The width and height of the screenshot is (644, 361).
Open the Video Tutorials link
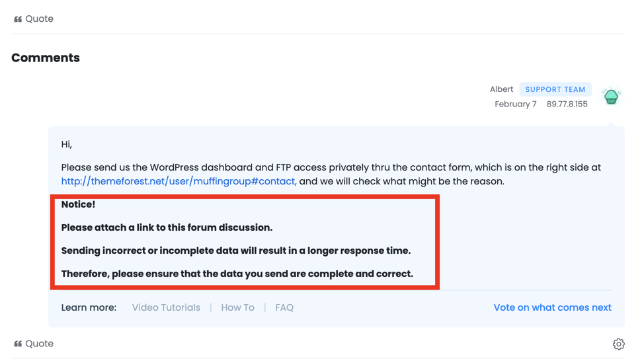tap(166, 307)
